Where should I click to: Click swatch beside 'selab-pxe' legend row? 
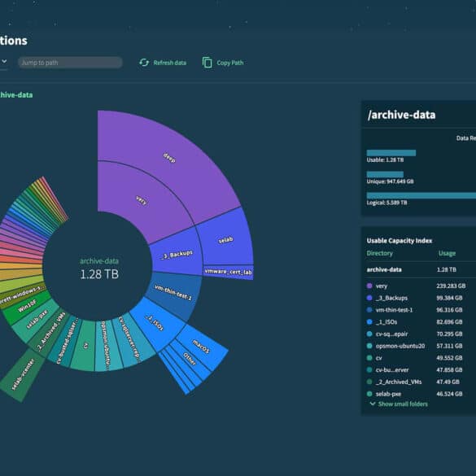(x=369, y=394)
